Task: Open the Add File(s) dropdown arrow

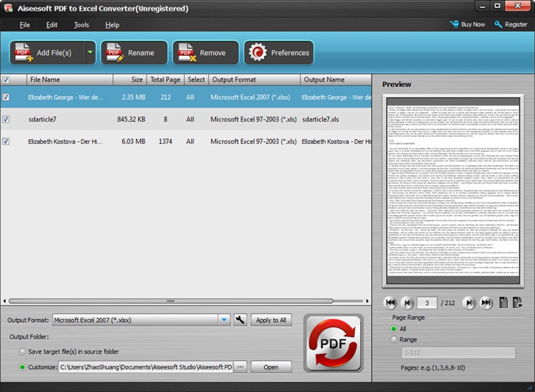Action: [x=90, y=52]
